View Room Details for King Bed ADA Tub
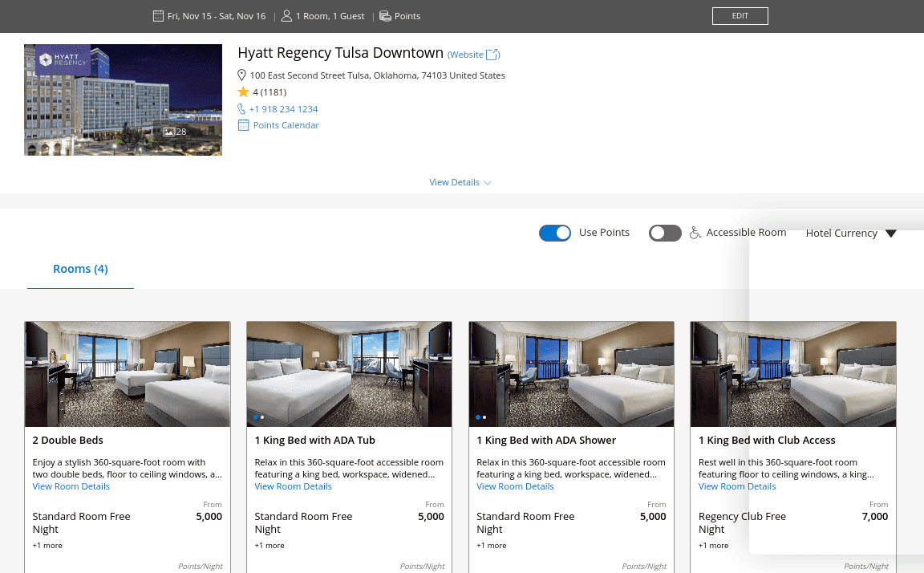This screenshot has width=924, height=573. coord(294,486)
